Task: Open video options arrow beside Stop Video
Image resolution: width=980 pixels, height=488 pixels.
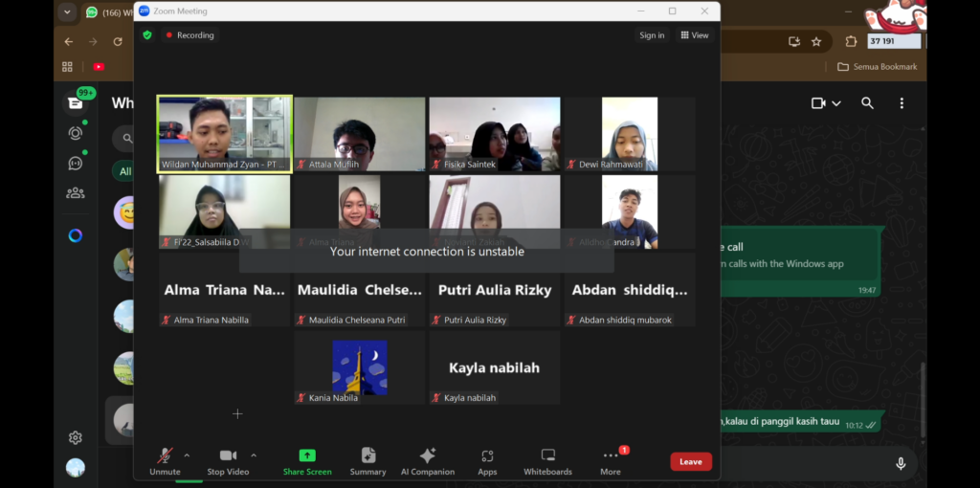Action: (x=254, y=455)
